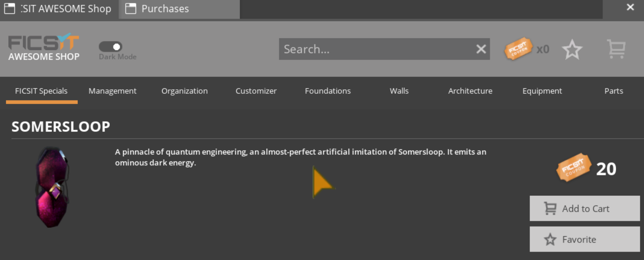This screenshot has width=644, height=260.
Task: Mark Somersloop as Favorite
Action: [584, 239]
